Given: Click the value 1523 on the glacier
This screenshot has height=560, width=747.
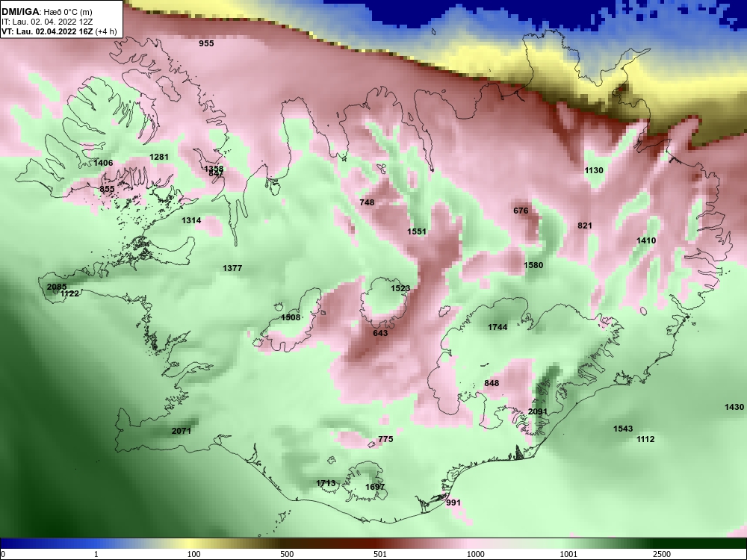Looking at the screenshot, I should pos(400,288).
